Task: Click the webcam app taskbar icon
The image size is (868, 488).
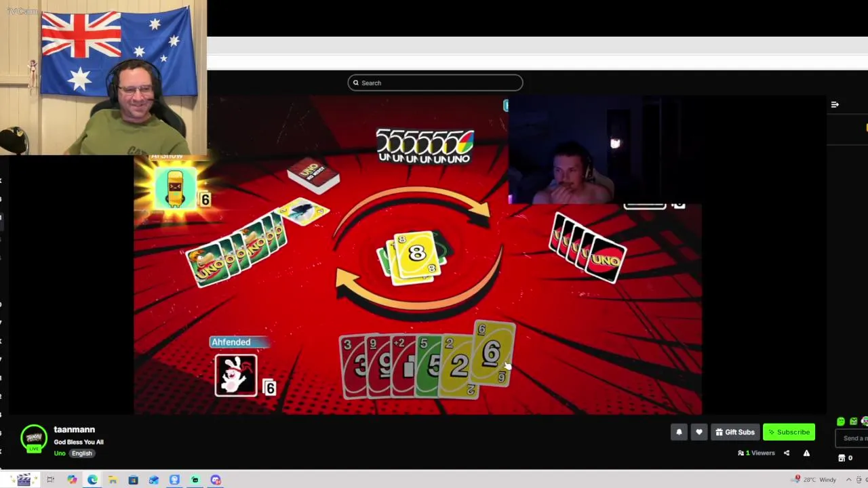Action: [x=174, y=480]
